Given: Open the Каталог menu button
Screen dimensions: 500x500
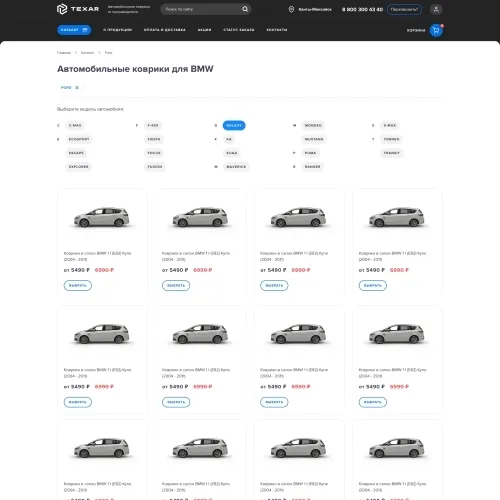Looking at the screenshot, I should (74, 30).
